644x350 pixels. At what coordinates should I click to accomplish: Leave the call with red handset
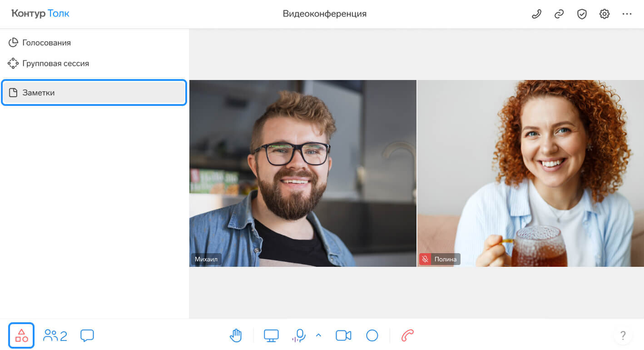(407, 336)
